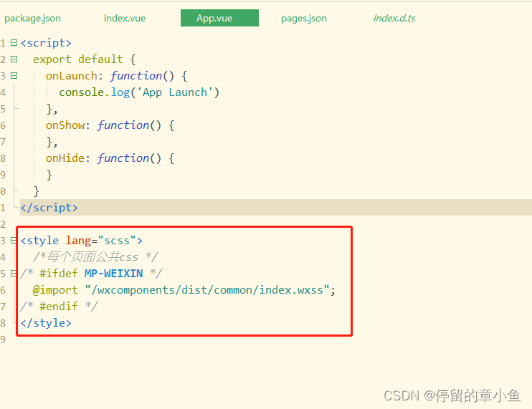Screen dimensions: 532x409
Task: Click the onShow: function() line
Action: coord(110,125)
